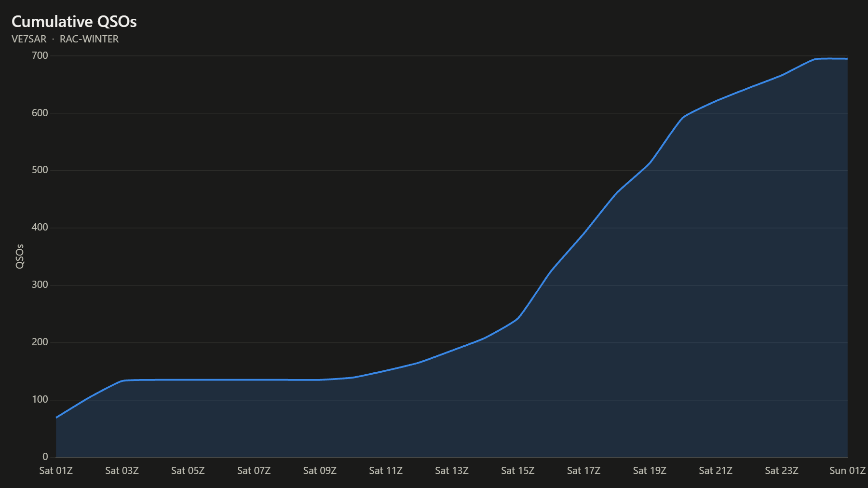Click the "Cumulative QSOs" chart title
Screen dimensions: 868x488
[74, 22]
